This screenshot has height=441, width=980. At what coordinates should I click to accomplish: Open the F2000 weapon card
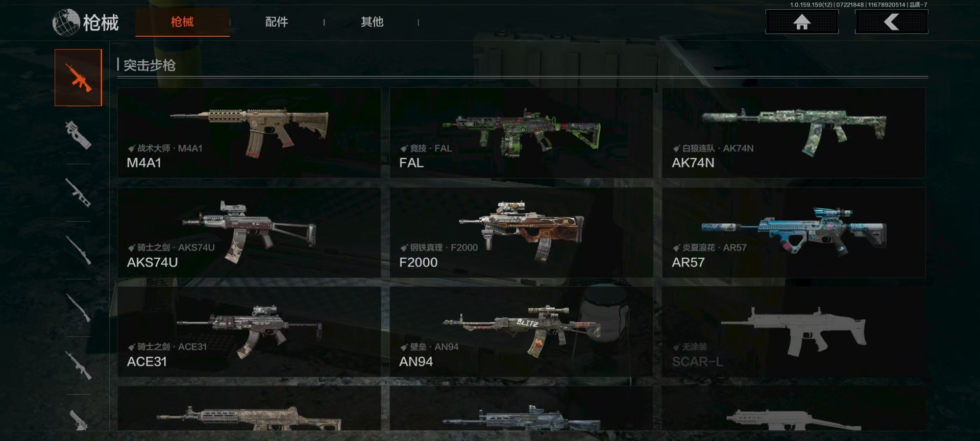[521, 232]
